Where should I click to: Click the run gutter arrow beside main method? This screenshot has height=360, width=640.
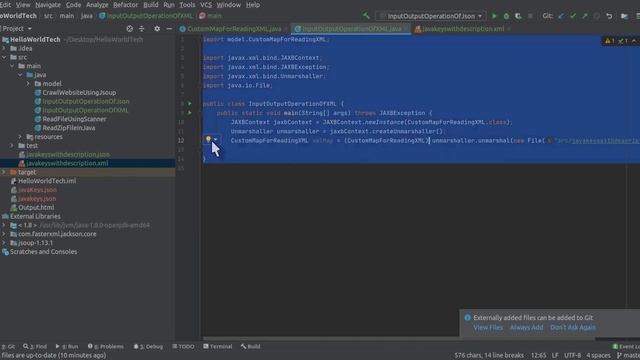[x=190, y=113]
